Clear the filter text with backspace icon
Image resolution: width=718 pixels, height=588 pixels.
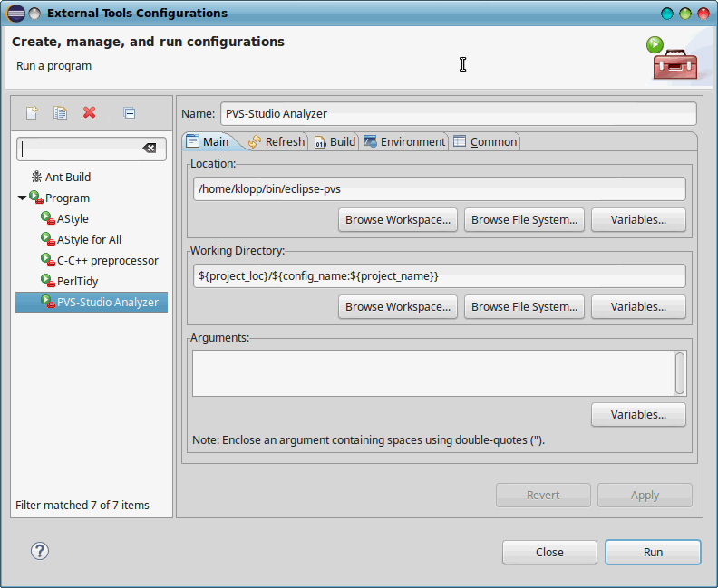[150, 148]
